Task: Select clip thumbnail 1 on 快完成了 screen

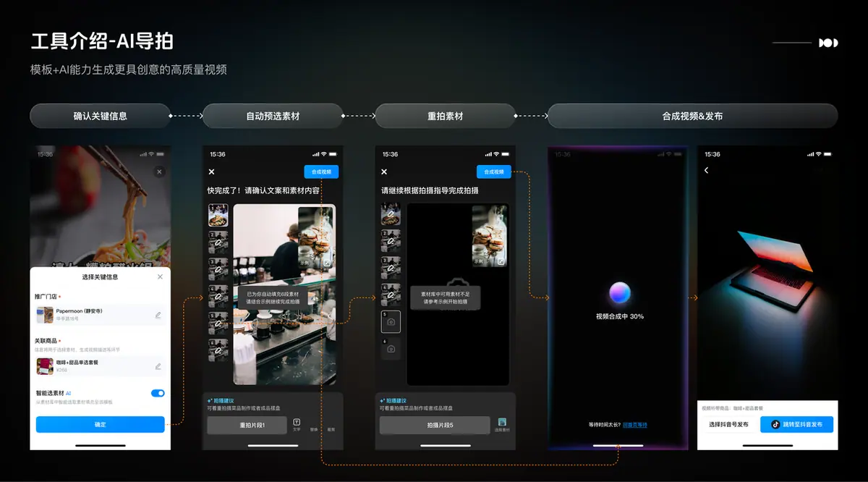Action: (x=218, y=215)
